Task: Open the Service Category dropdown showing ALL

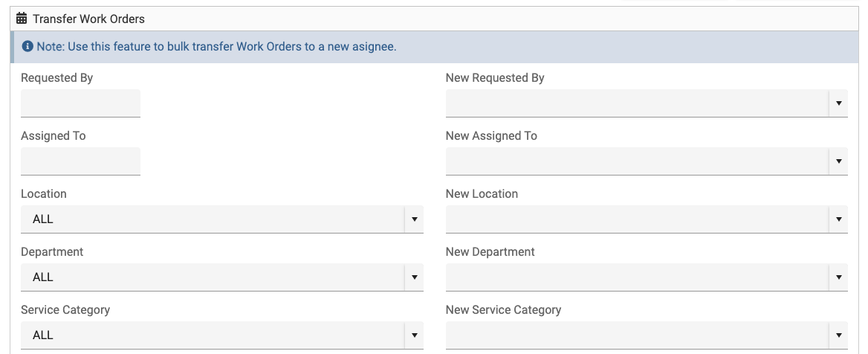Action: click(213, 335)
